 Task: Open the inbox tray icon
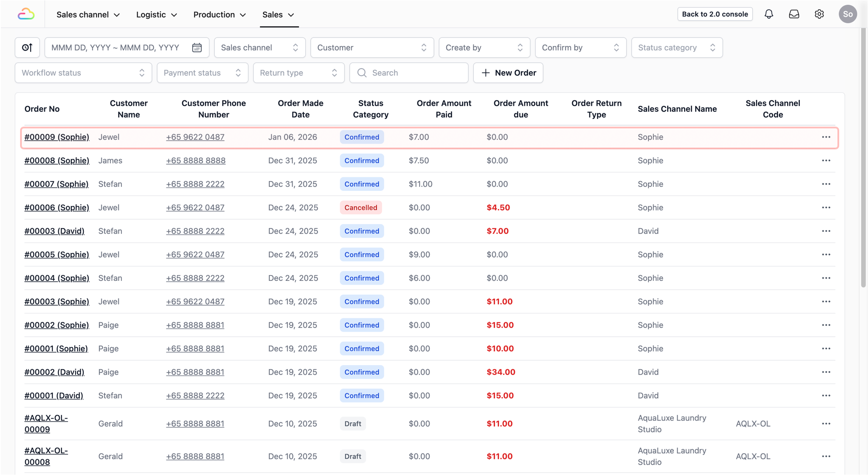pos(794,14)
